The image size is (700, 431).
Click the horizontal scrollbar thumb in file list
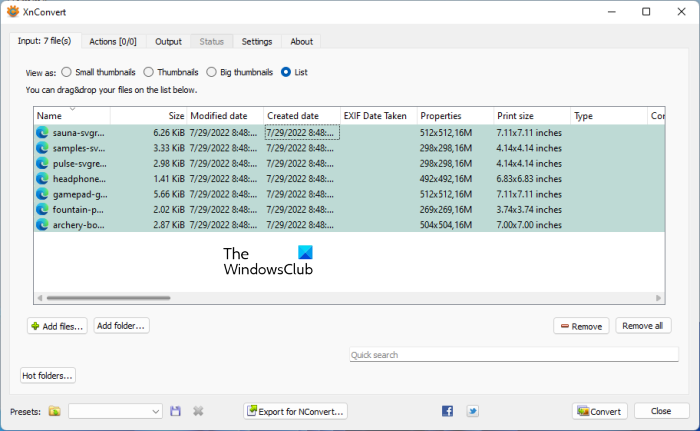pos(108,298)
